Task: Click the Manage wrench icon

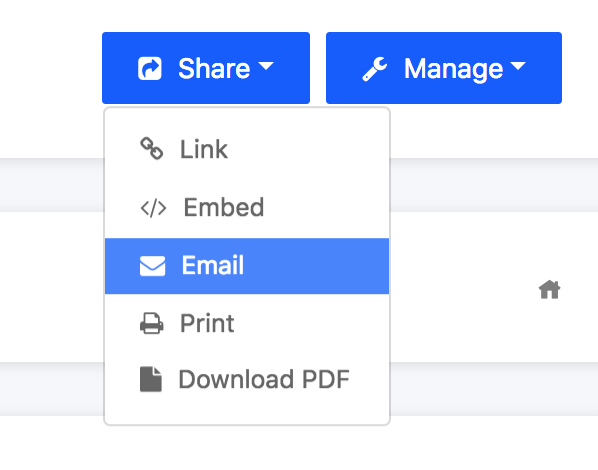Action: (375, 69)
